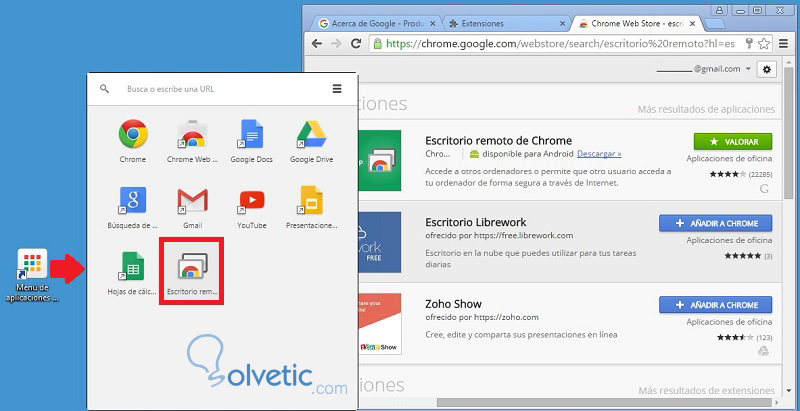Image resolution: width=800 pixels, height=411 pixels.
Task: Expand the gmail.com account dropdown
Action: click(748, 69)
